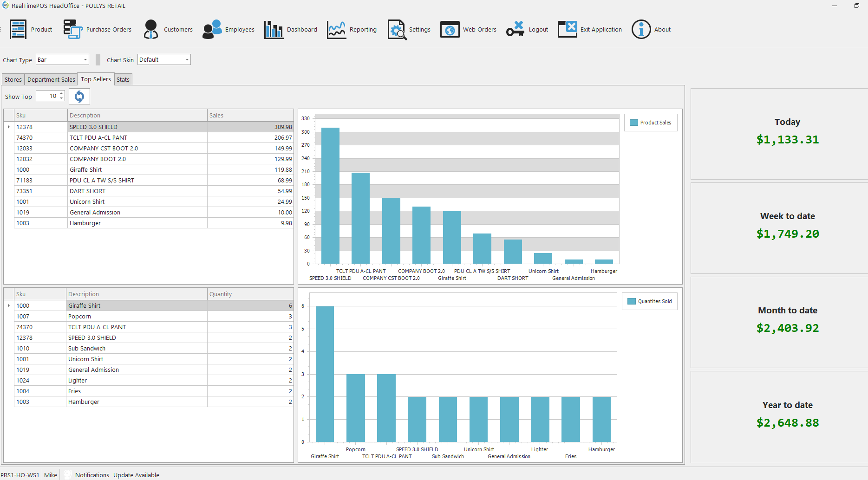Click in the Show Top input field
The width and height of the screenshot is (868, 480).
[48, 96]
